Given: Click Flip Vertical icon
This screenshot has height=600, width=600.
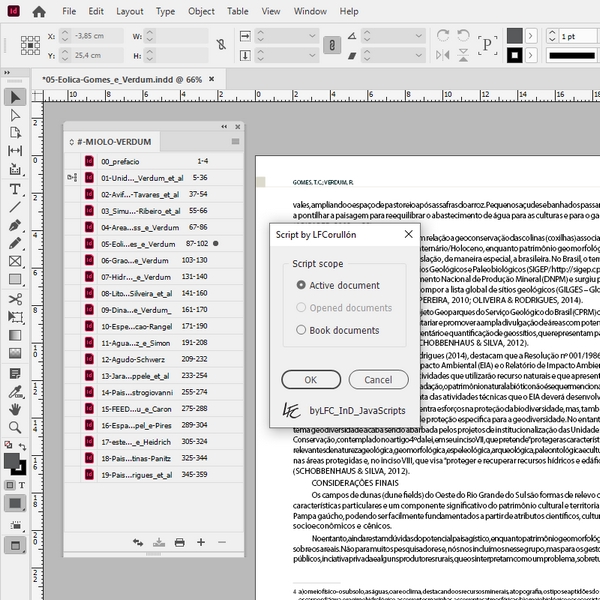Looking at the screenshot, I should [x=463, y=55].
